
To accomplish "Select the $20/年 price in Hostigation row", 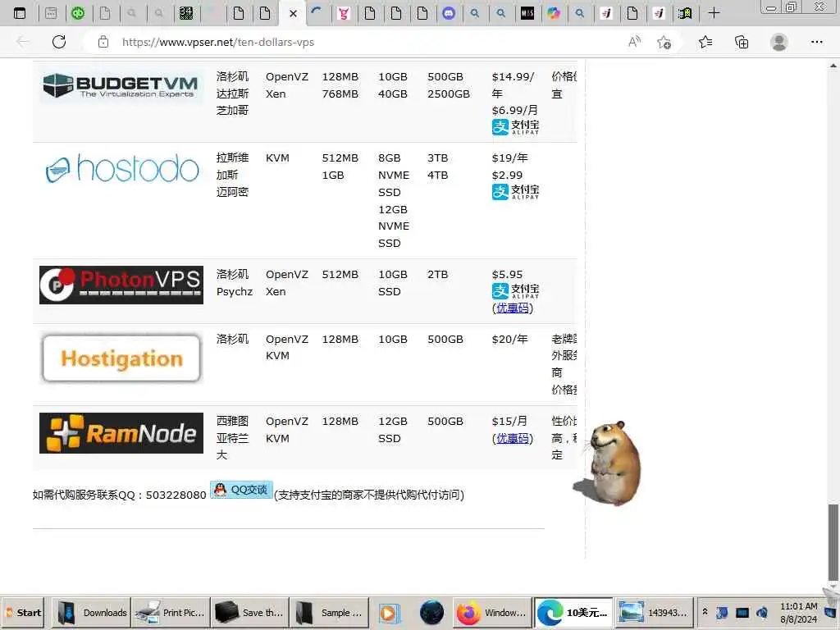I will (509, 339).
